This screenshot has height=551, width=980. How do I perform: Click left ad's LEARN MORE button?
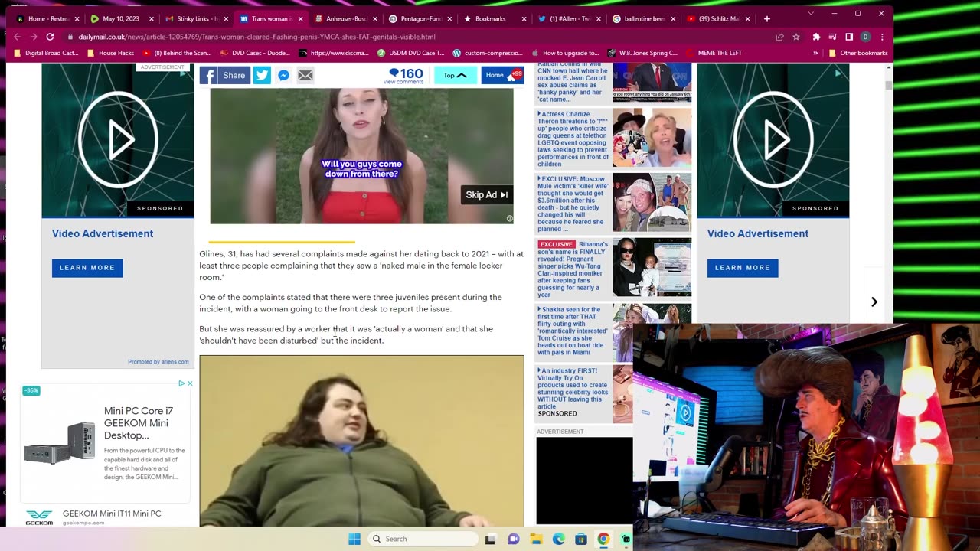87,268
